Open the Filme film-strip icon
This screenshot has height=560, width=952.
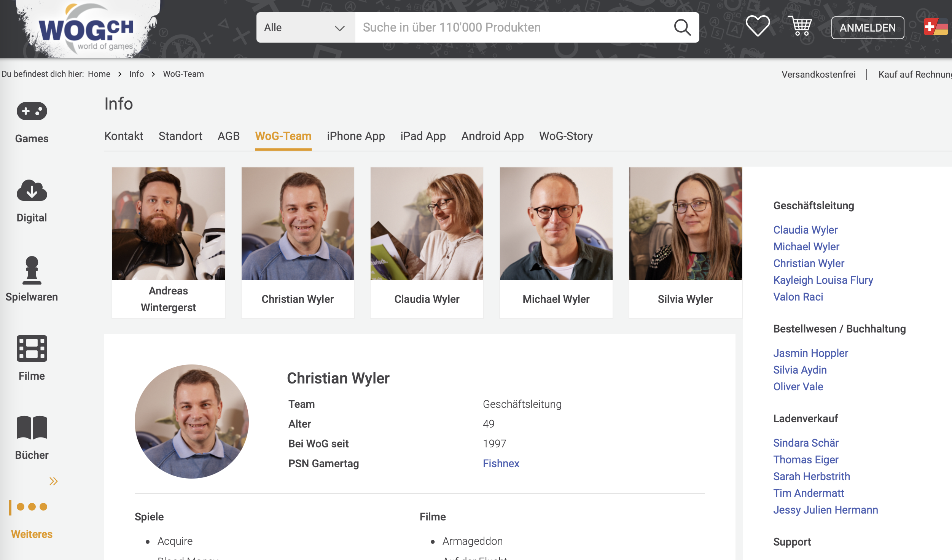click(32, 348)
